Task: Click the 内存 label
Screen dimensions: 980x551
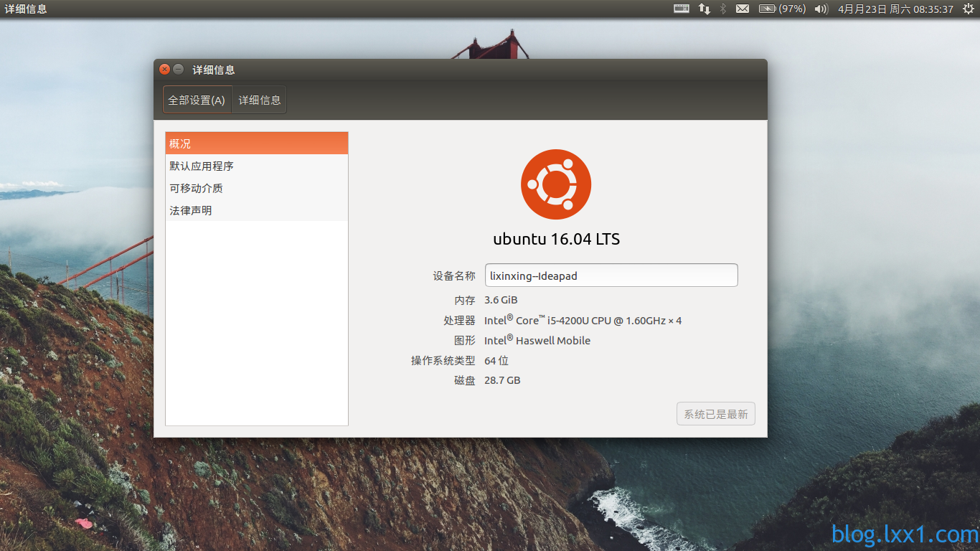Action: 465,300
